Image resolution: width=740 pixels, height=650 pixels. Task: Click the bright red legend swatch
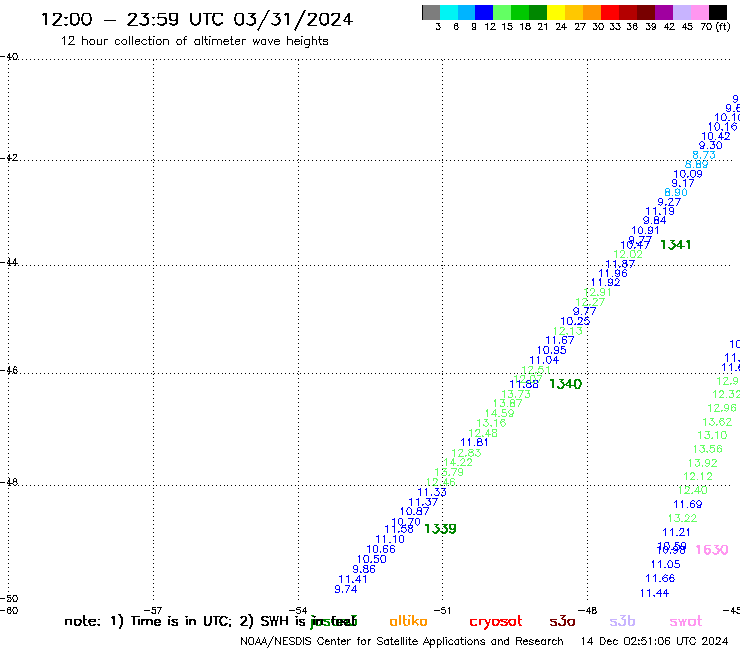609,12
